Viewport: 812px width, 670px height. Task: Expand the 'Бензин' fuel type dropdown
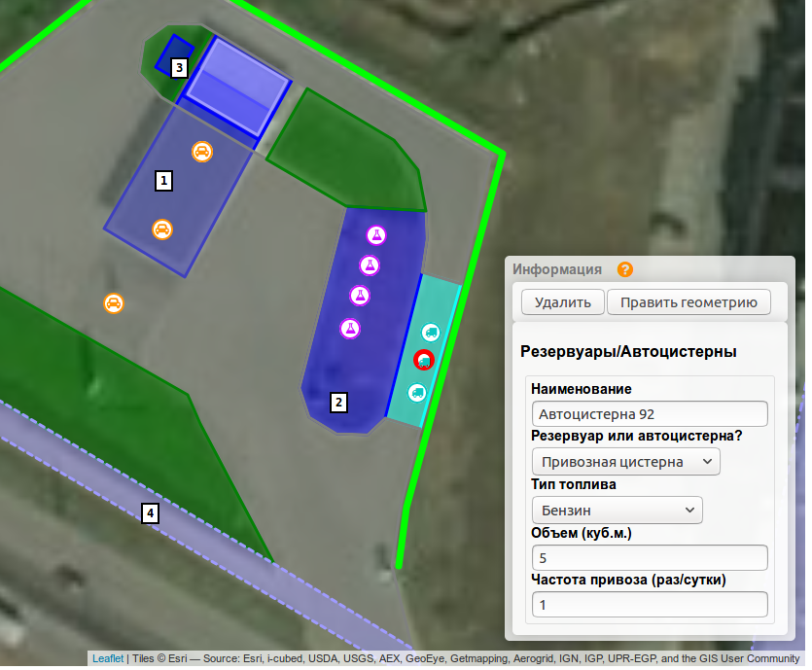[617, 510]
